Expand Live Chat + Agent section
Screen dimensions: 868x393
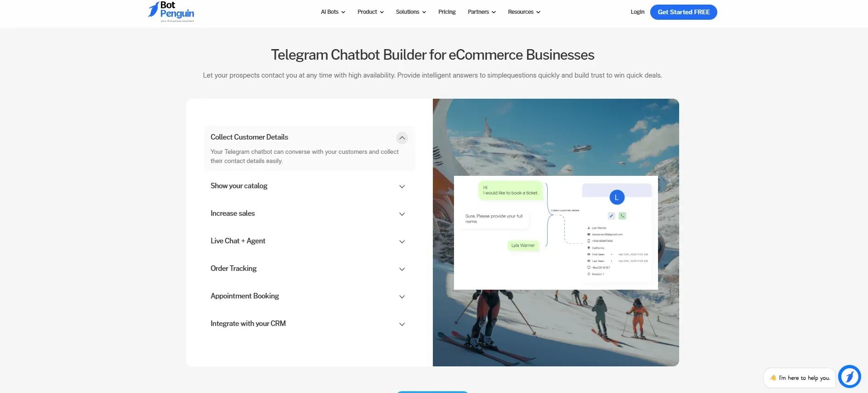click(x=309, y=241)
